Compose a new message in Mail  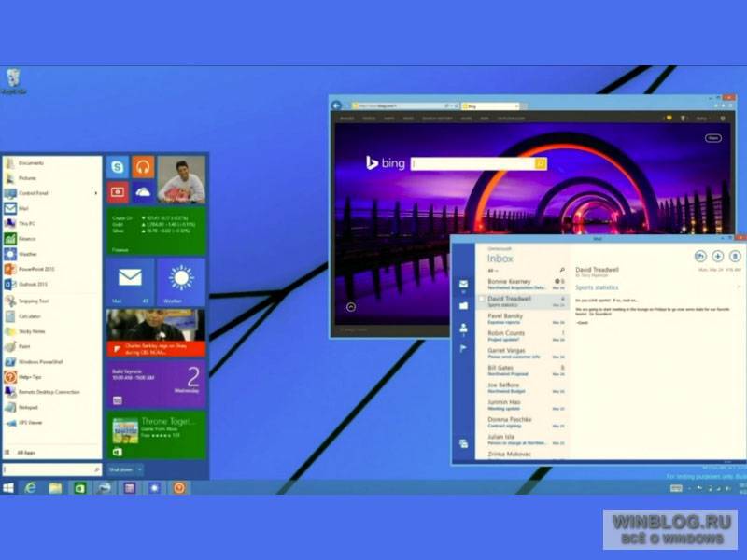(717, 256)
